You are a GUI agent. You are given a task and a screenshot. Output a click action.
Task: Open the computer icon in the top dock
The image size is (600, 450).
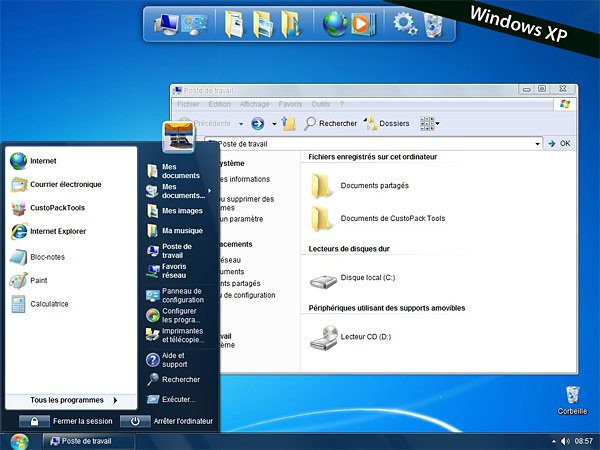click(166, 24)
